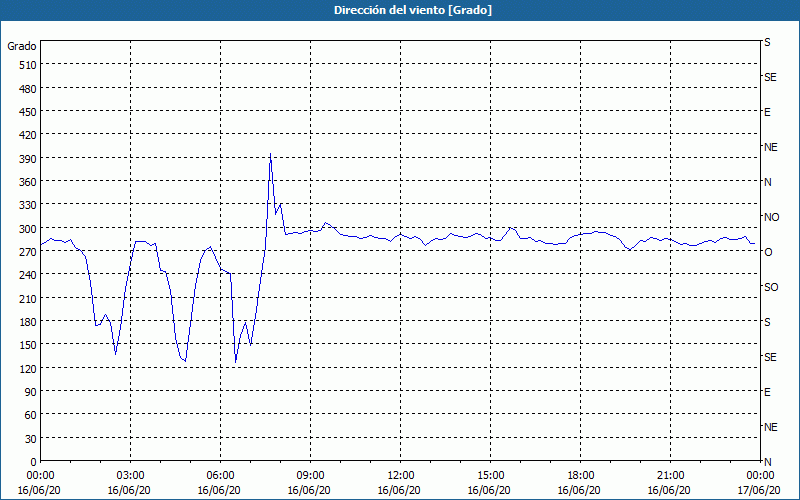Click the 21:00 time axis label
Screen dimensions: 800x500
click(670, 476)
